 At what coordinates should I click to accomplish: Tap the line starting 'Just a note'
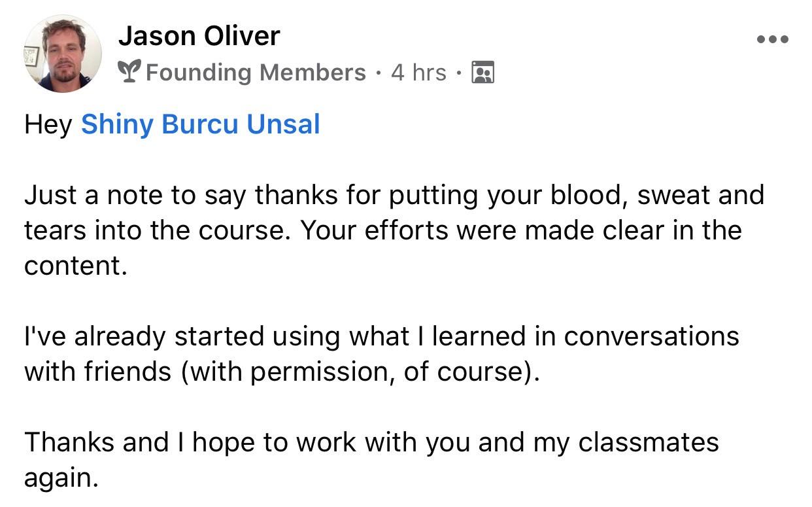pyautogui.click(x=394, y=195)
